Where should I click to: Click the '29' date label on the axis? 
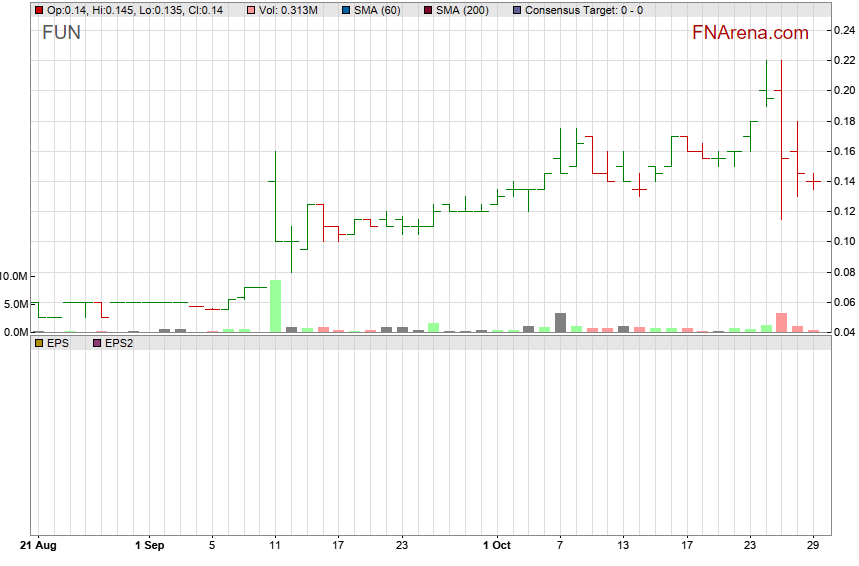813,545
